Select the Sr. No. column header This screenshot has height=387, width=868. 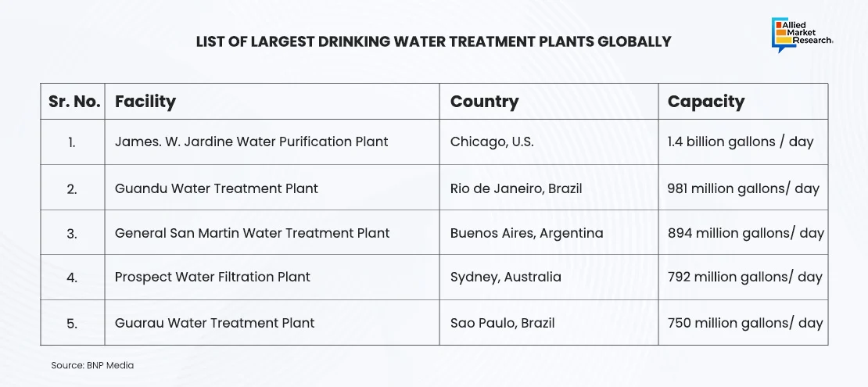[x=72, y=102]
